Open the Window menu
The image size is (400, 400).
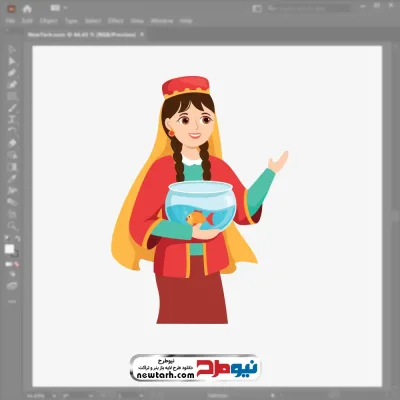click(x=162, y=21)
